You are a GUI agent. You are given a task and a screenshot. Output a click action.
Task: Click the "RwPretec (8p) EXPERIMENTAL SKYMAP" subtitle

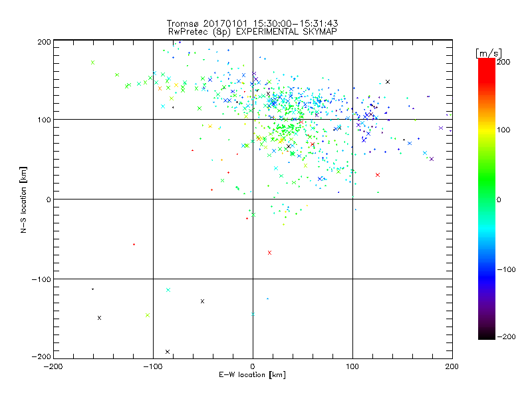pyautogui.click(x=252, y=31)
